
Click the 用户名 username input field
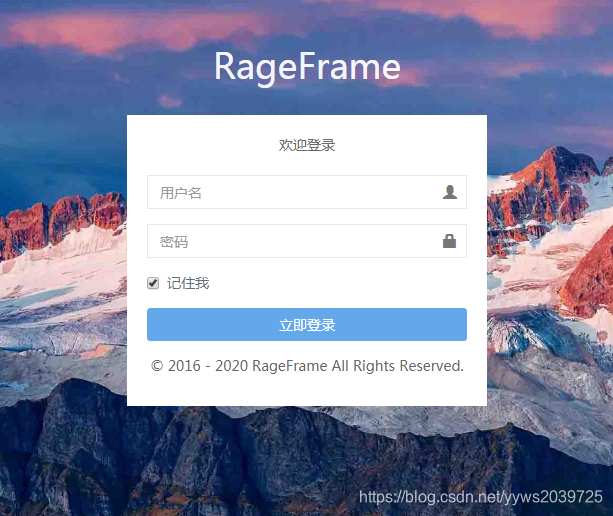coord(307,192)
